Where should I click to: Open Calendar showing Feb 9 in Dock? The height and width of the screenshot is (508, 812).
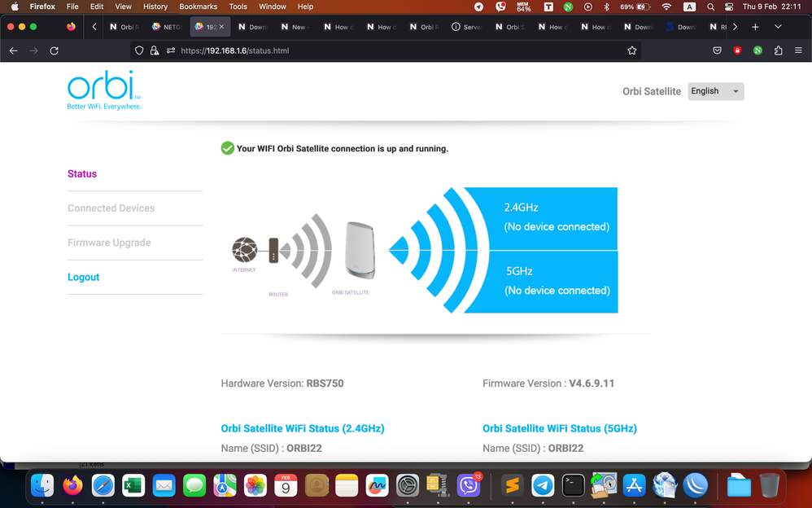286,486
